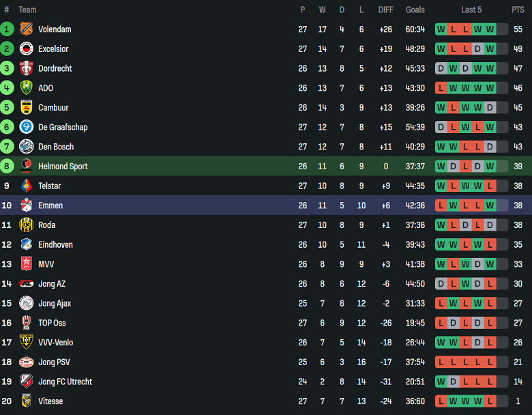Click the Jong Ajax crest icon
The image size is (532, 415).
(26, 303)
